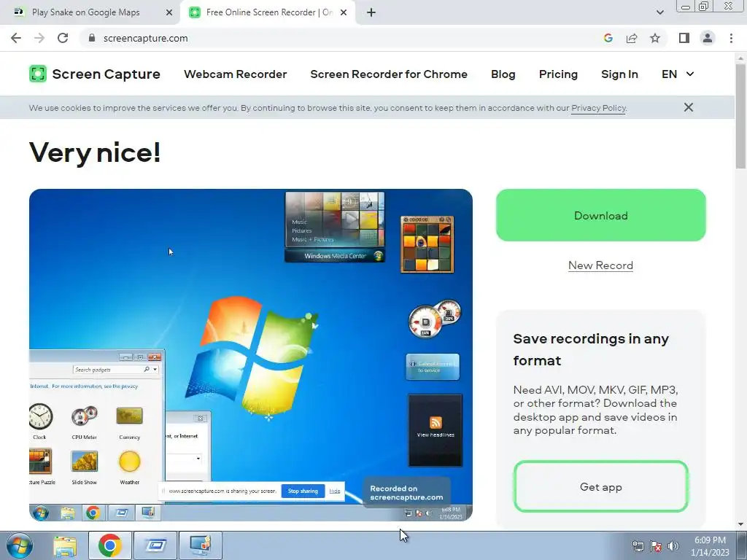The width and height of the screenshot is (747, 560).
Task: Open the Pricing page
Action: [x=558, y=75]
